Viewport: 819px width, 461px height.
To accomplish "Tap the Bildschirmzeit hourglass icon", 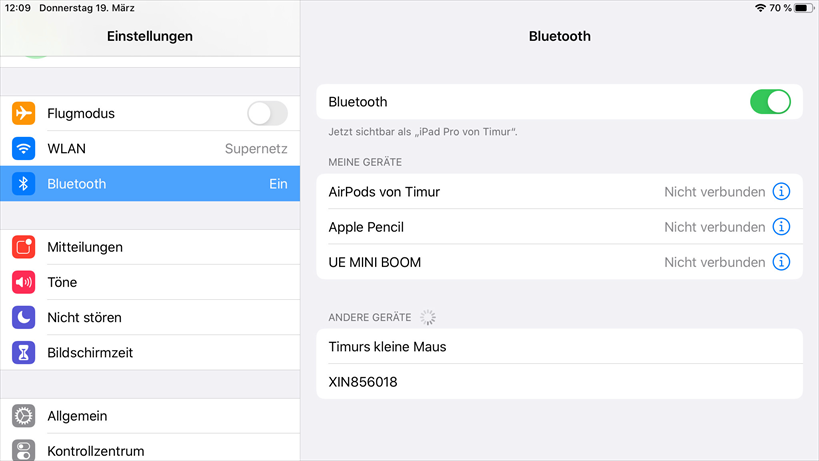I will (24, 352).
